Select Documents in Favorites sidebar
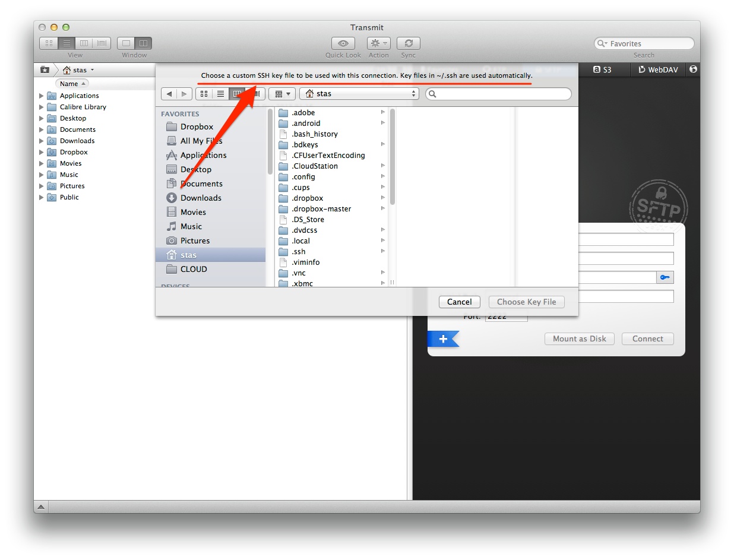The image size is (734, 560). [x=201, y=183]
